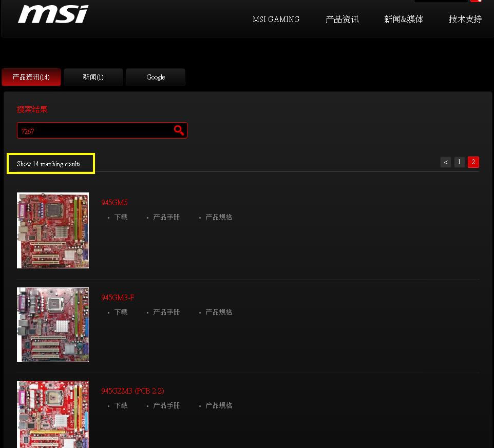Open 产品手册 for 945GM3-F
This screenshot has width=494, height=448.
coord(166,313)
